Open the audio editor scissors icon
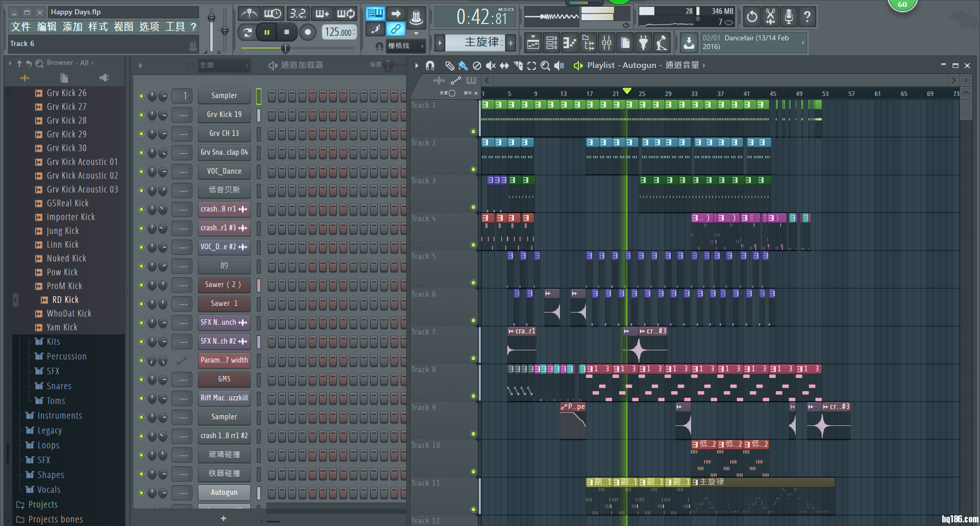This screenshot has width=980, height=526. [x=770, y=17]
